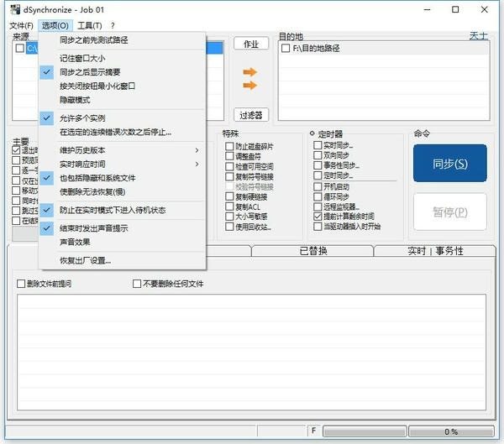Enable 调整盘符 checkbox
504x444 pixels.
tap(229, 156)
